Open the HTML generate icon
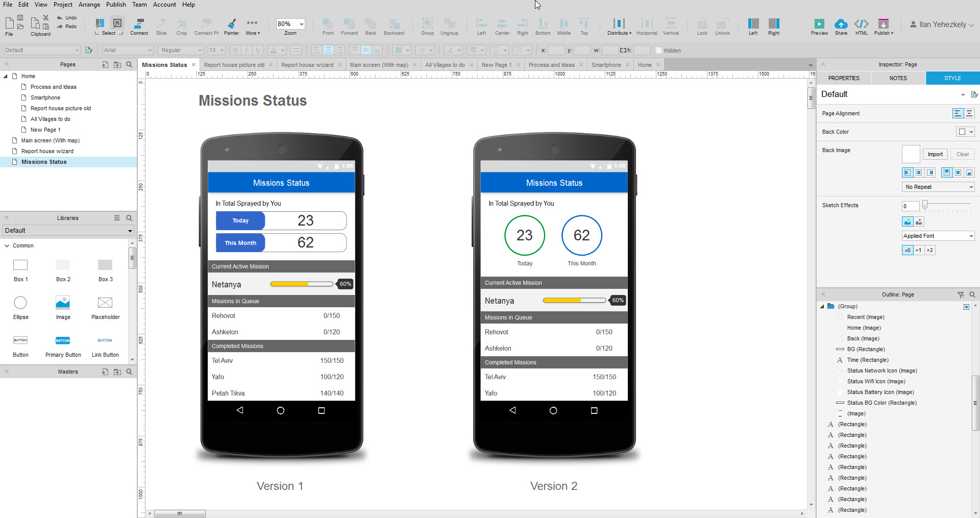 coord(862,23)
